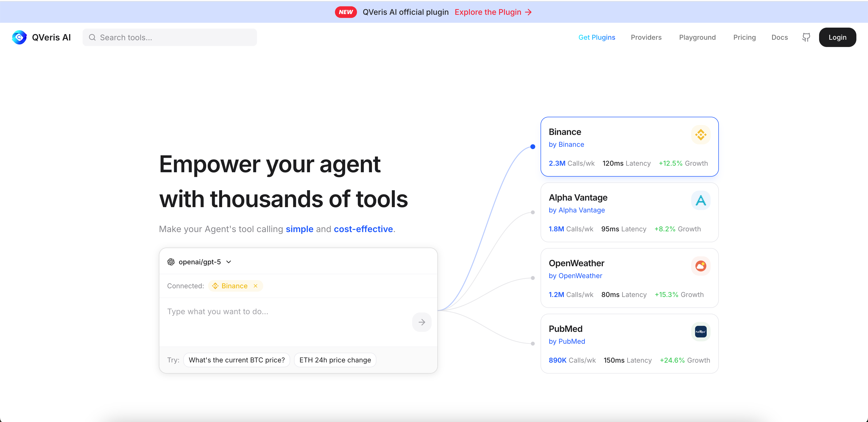Image resolution: width=868 pixels, height=422 pixels.
Task: Click the PubMed logo icon
Action: coord(701,331)
